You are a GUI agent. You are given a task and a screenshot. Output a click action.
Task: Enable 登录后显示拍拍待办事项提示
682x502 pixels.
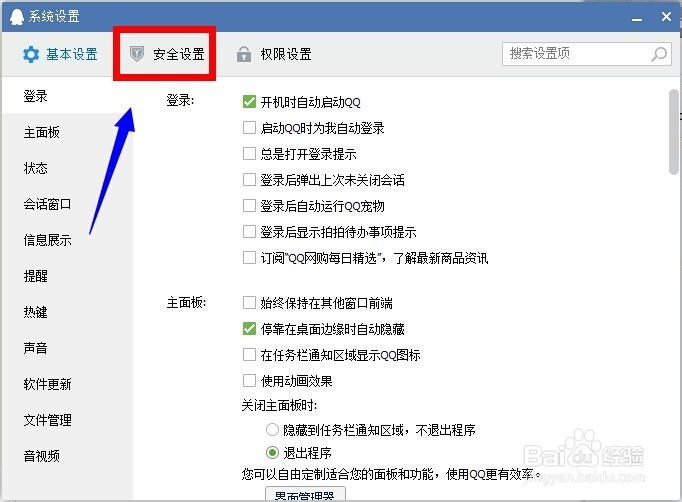(x=249, y=231)
